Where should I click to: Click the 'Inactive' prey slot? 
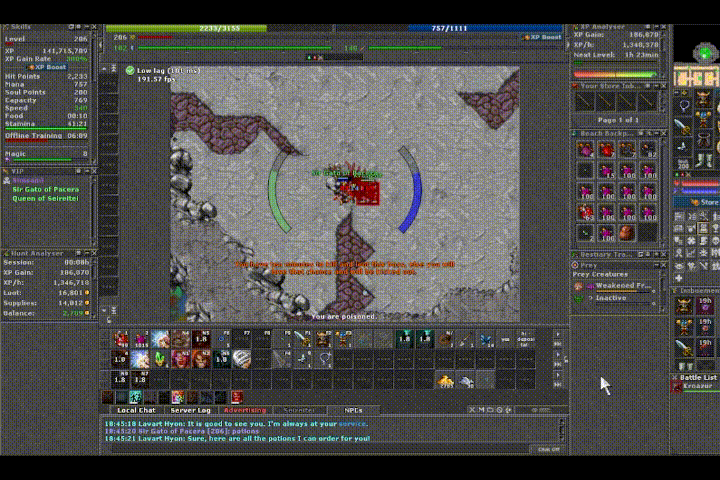click(x=614, y=298)
